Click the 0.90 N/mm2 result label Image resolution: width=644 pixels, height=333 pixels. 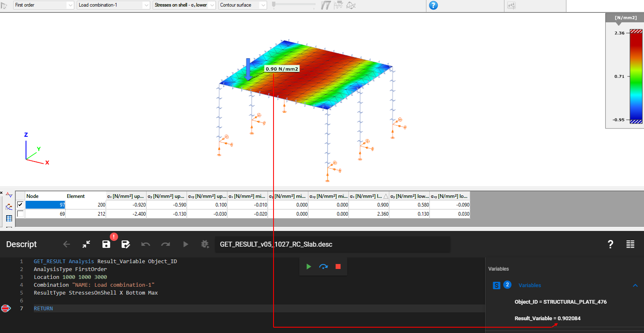[282, 69]
